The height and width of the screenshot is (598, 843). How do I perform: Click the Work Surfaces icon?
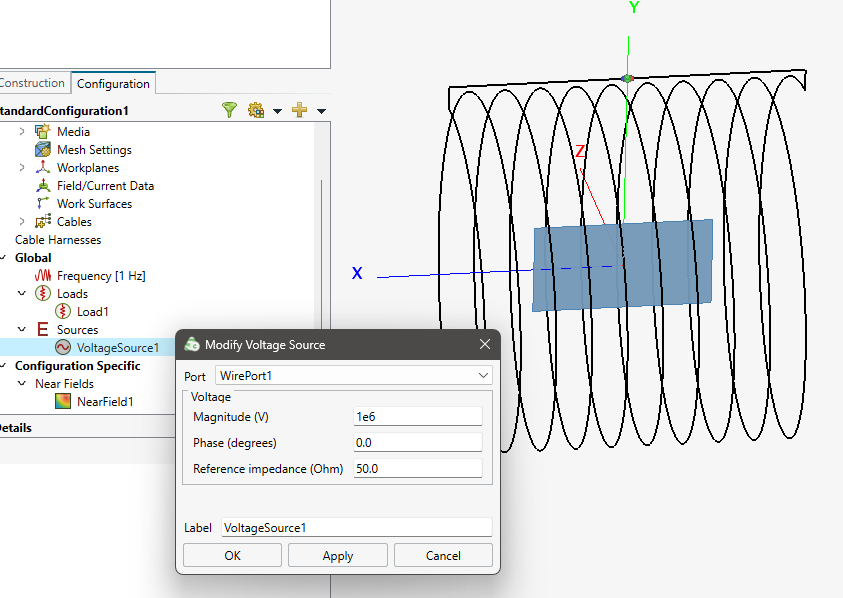42,203
